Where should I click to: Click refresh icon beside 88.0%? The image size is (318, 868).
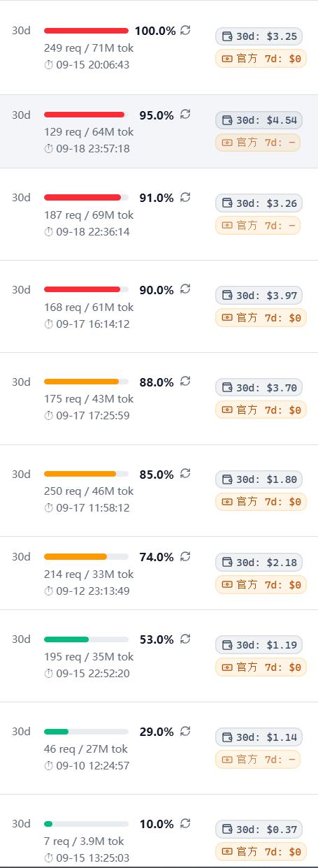(185, 381)
